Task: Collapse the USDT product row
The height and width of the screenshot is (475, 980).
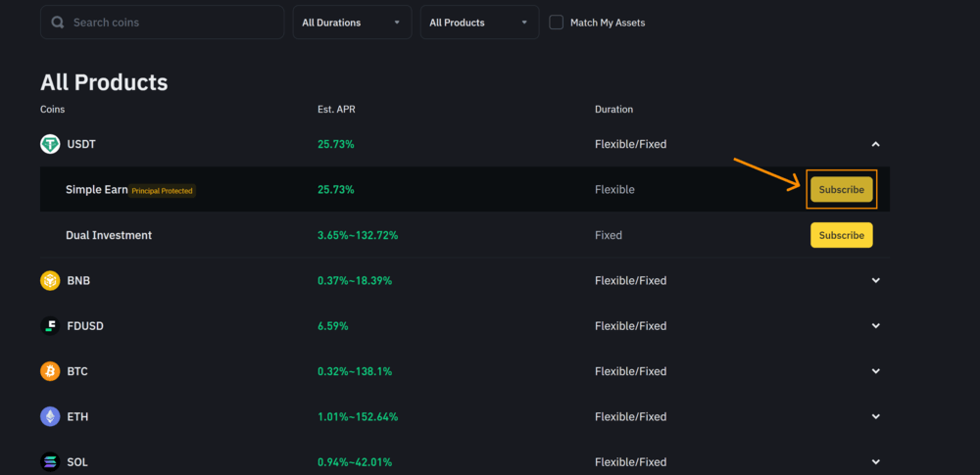Action: [876, 144]
